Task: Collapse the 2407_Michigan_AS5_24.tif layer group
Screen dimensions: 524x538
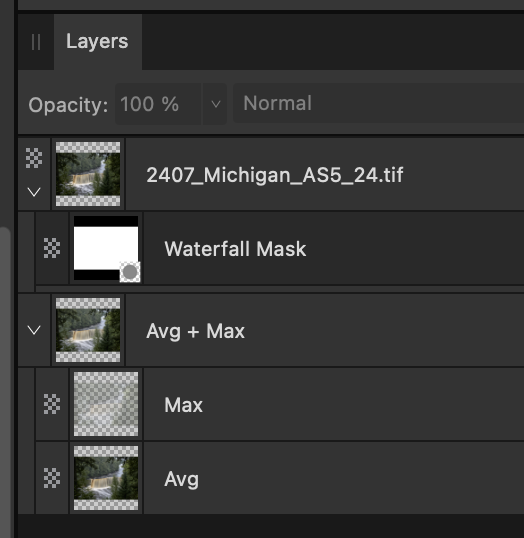Action: pos(34,192)
